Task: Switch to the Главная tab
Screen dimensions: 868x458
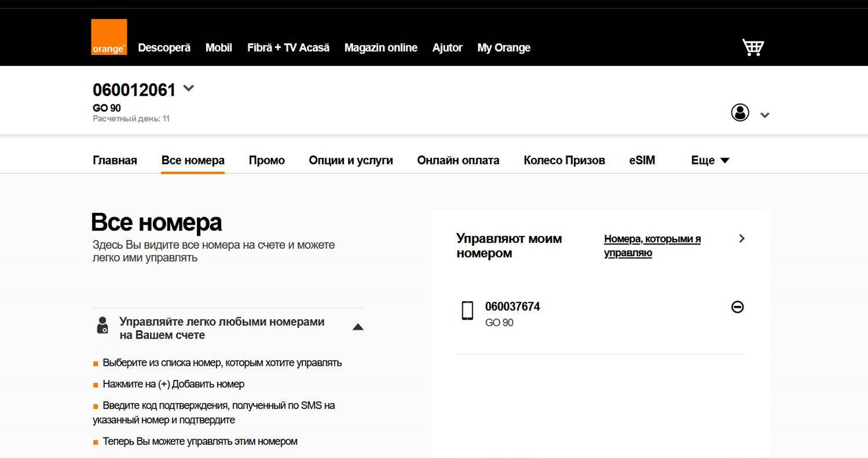Action: point(115,160)
